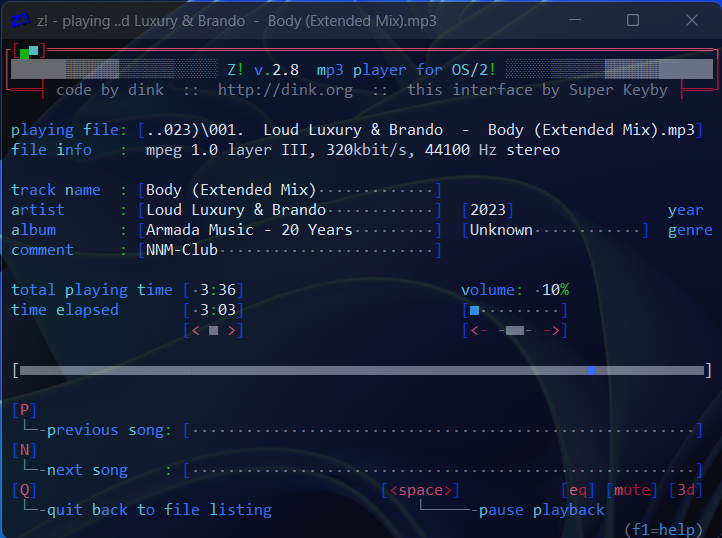Screen dimensions: 722x538
Task: Click the comment field NNM-Club
Action: coord(290,250)
